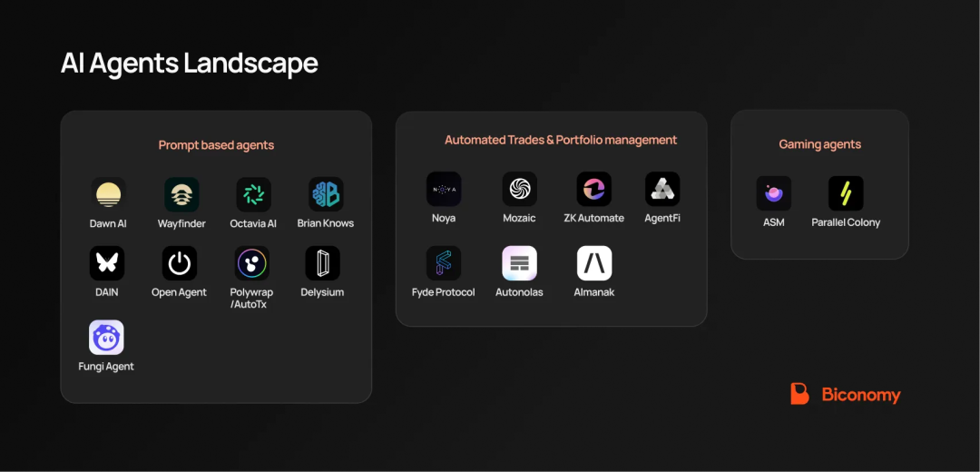
Task: Click the 'Almanak' label text
Action: (x=594, y=292)
